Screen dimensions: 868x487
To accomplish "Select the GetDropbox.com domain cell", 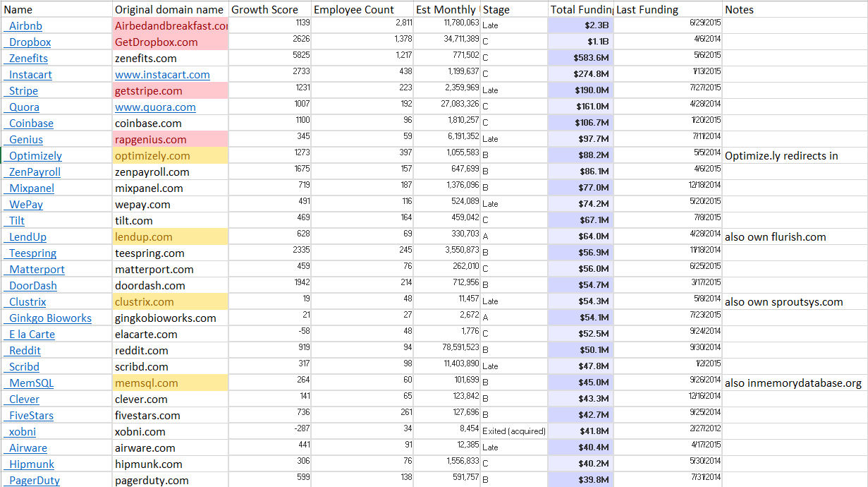I will pos(170,42).
